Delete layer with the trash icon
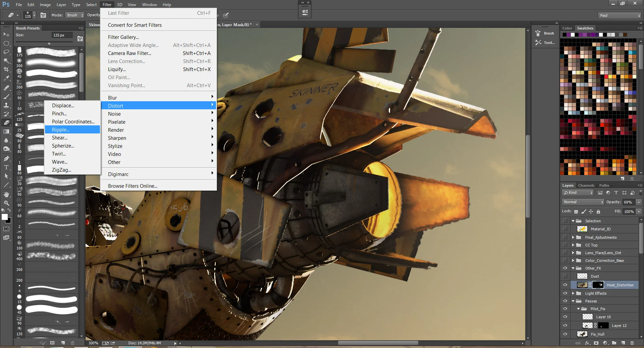The width and height of the screenshot is (644, 348). point(632,343)
